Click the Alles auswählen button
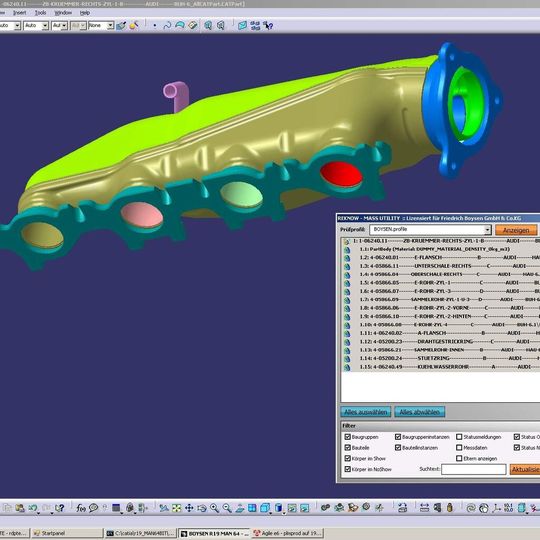Viewport: 540px width, 540px height. pyautogui.click(x=366, y=412)
